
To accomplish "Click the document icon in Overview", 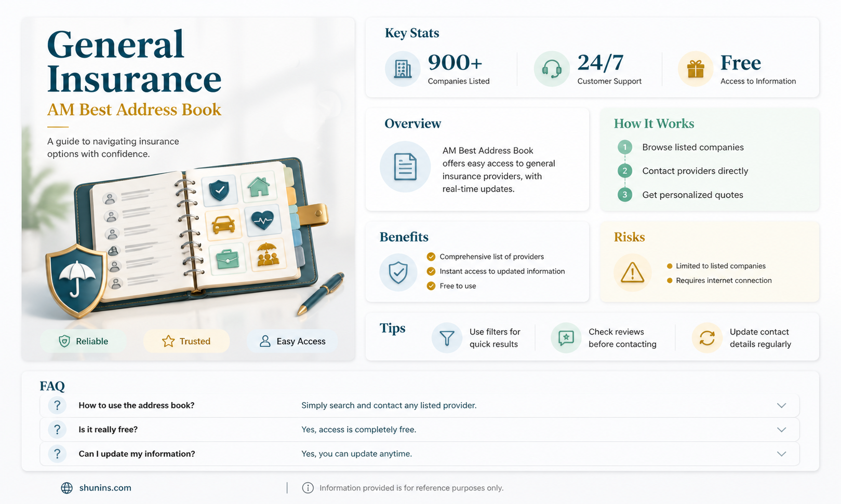I will (405, 167).
